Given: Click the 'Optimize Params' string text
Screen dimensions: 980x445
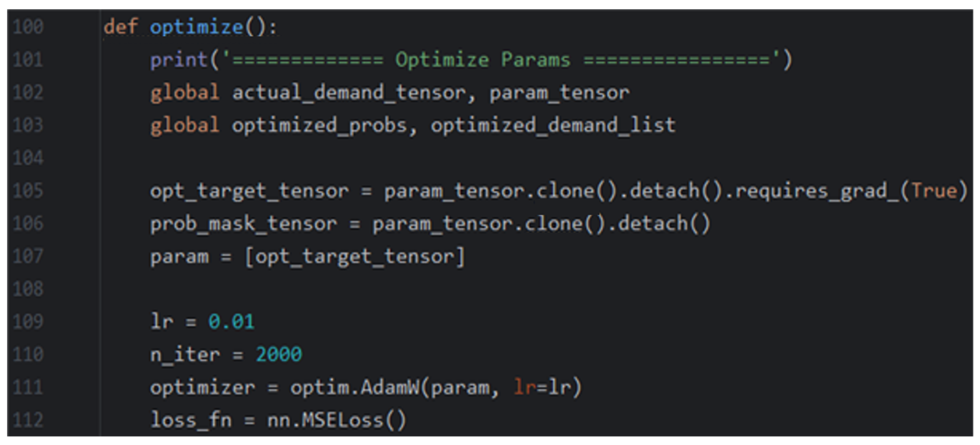Looking at the screenshot, I should (482, 60).
